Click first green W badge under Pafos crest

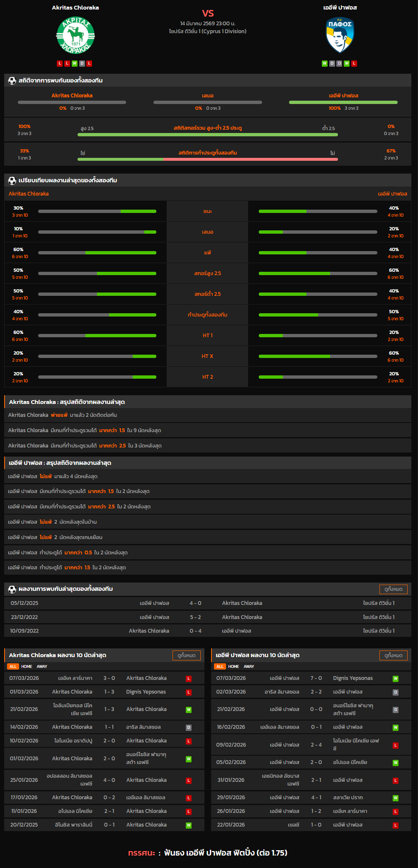pos(325,63)
